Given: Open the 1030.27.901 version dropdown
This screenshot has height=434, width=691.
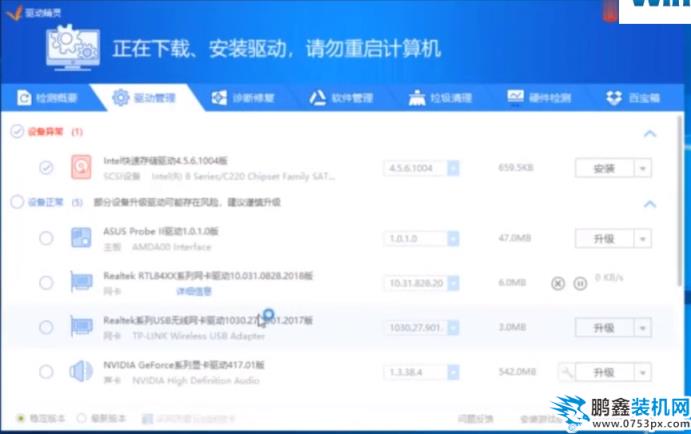Looking at the screenshot, I should (453, 327).
